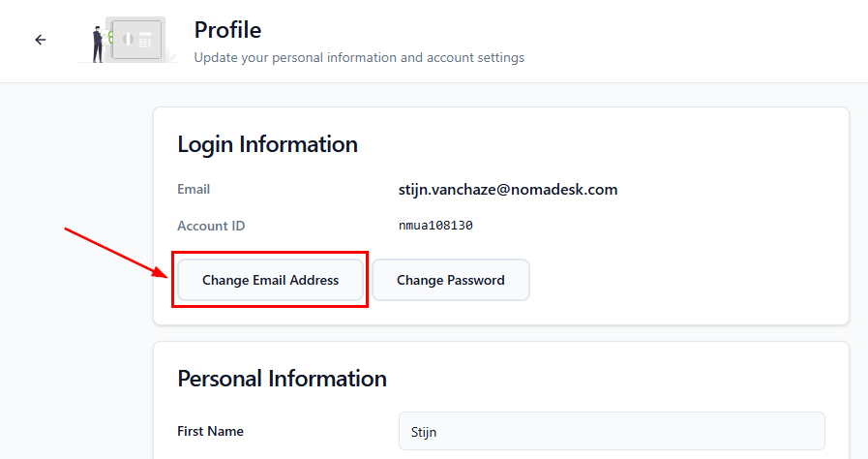Click the Login Information heading
This screenshot has width=868, height=459.
[267, 144]
